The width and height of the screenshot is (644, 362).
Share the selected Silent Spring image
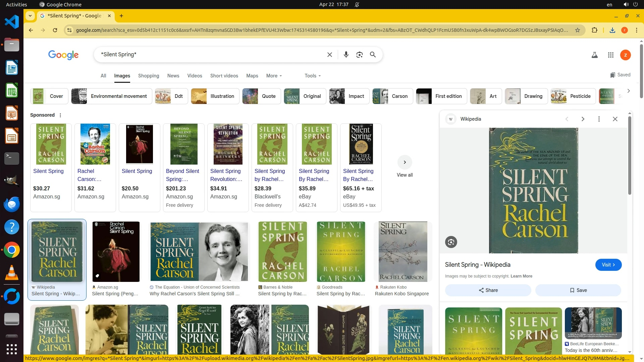488,290
